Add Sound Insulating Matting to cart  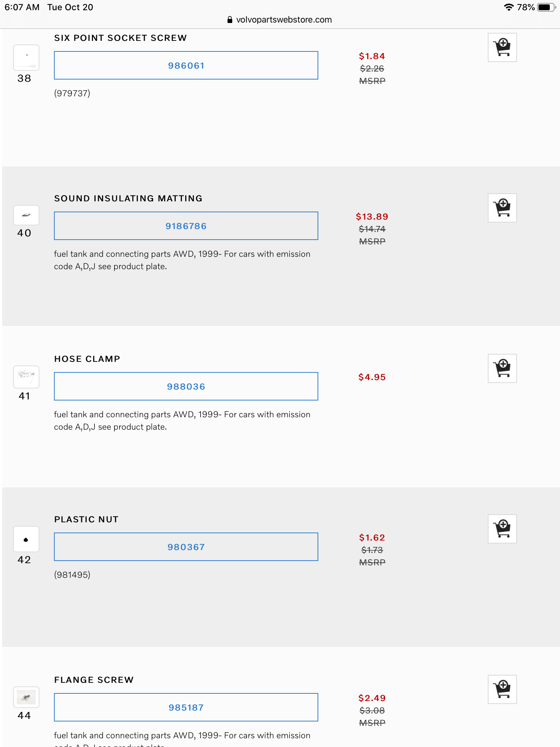coord(502,208)
